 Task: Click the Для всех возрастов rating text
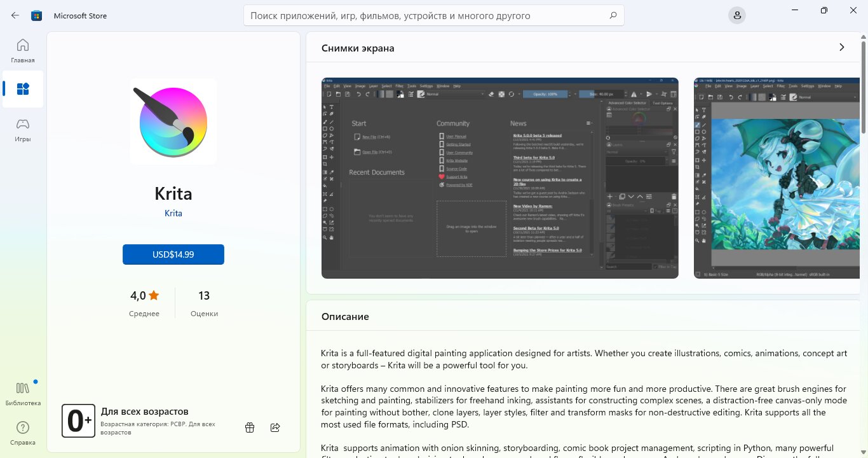(x=145, y=411)
